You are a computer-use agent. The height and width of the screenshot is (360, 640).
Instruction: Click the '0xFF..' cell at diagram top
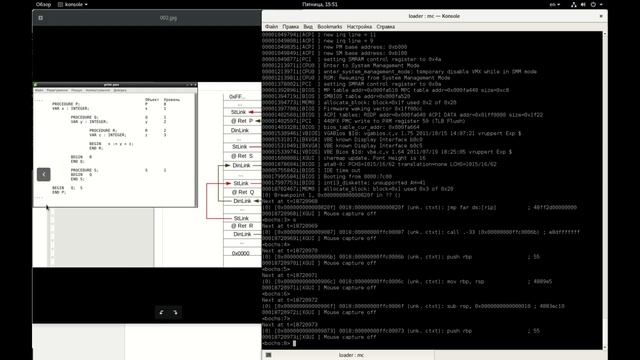238,97
